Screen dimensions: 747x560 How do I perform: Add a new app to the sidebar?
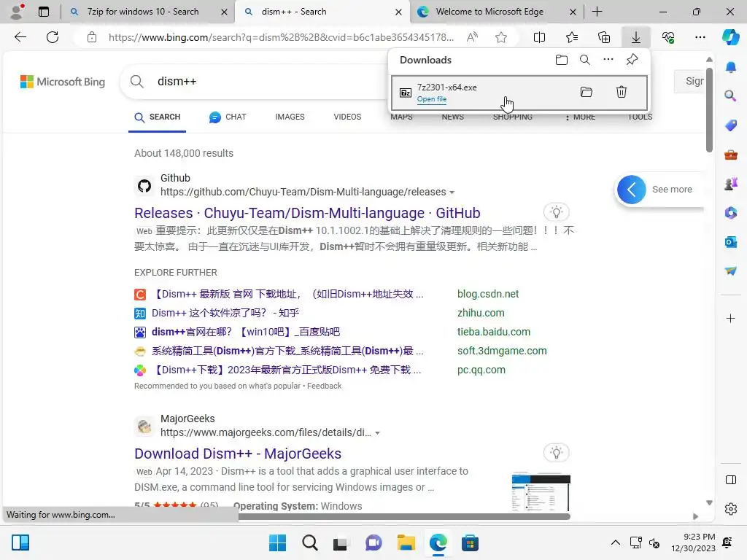coord(731,318)
